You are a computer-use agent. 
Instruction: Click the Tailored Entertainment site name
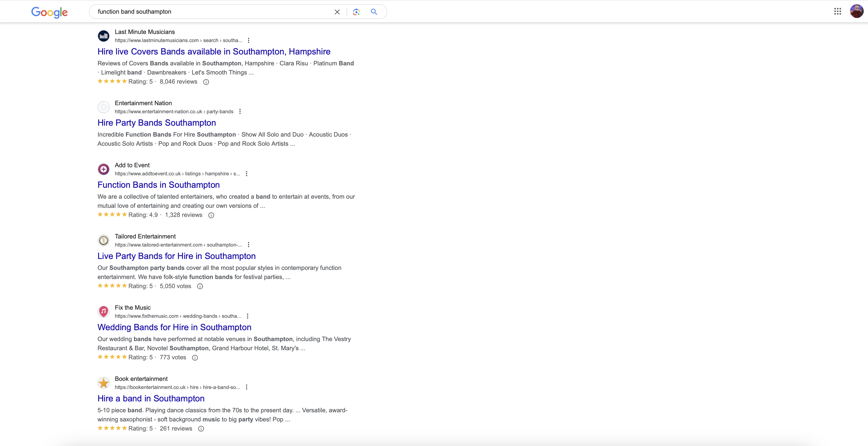[x=145, y=236]
